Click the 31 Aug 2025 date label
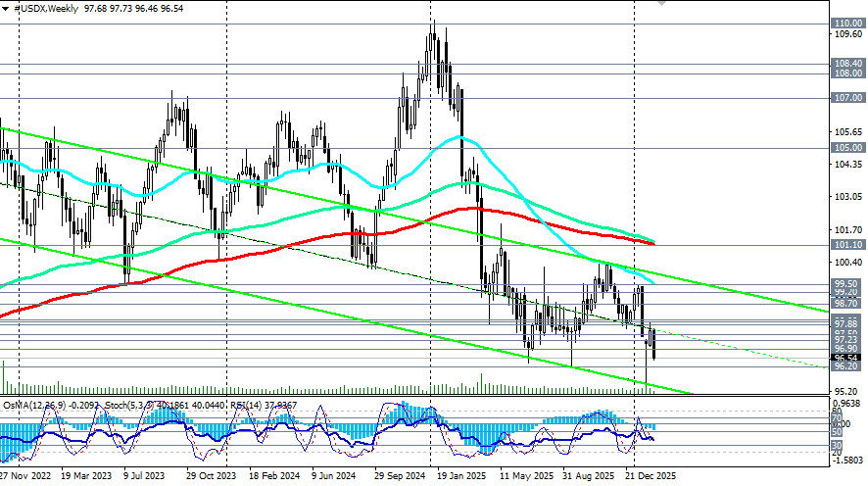This screenshot has width=868, height=486. 589,475
